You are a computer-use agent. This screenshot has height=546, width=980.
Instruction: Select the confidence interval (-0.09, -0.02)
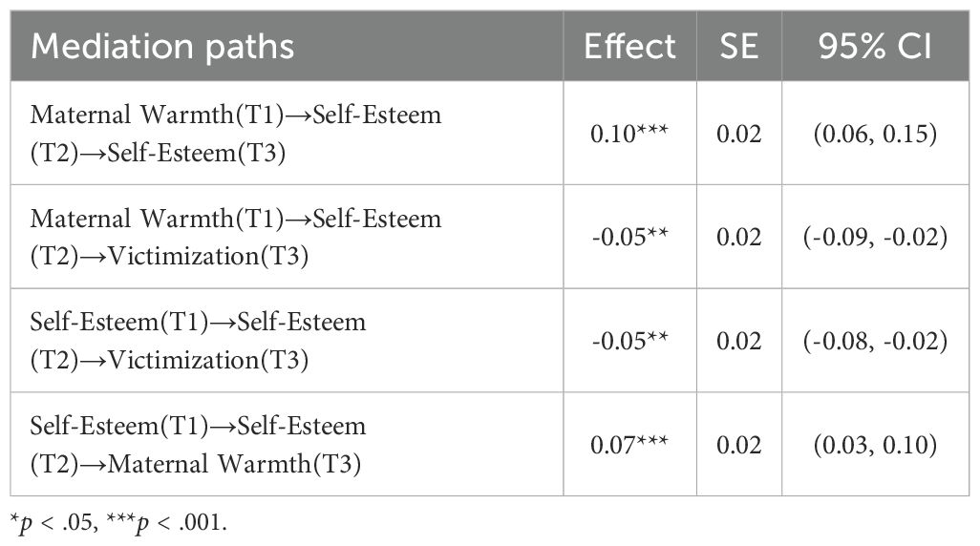point(874,238)
